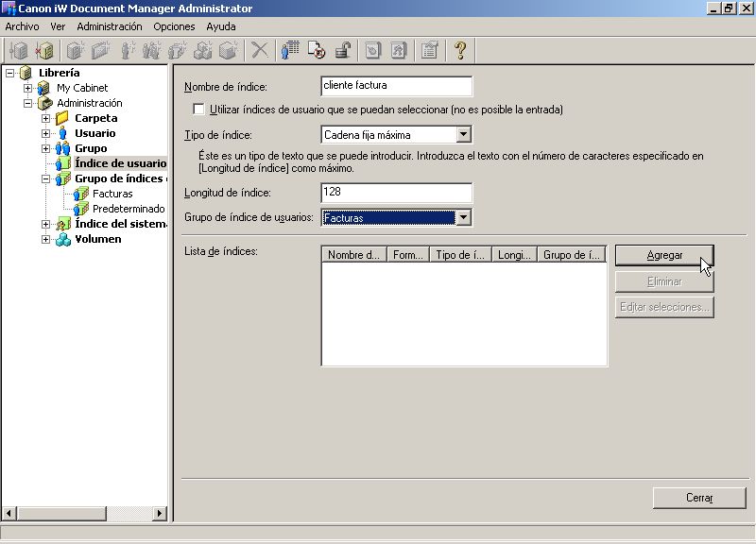This screenshot has height=544, width=756.
Task: Select Predeterminado in the tree
Action: click(x=129, y=209)
